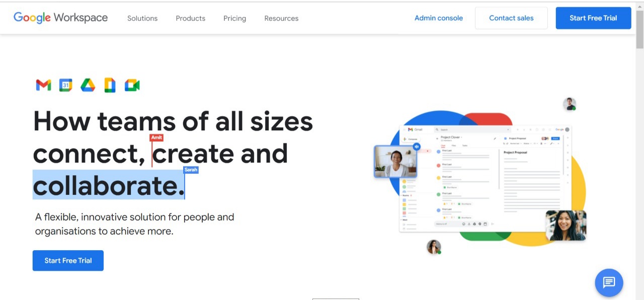The height and width of the screenshot is (300, 644).
Task: Click the video call thumbnail of the woman
Action: click(x=395, y=162)
